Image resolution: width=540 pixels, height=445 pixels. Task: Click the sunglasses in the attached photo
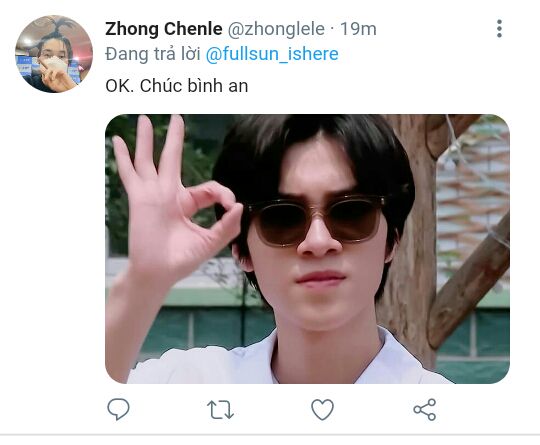(x=315, y=220)
